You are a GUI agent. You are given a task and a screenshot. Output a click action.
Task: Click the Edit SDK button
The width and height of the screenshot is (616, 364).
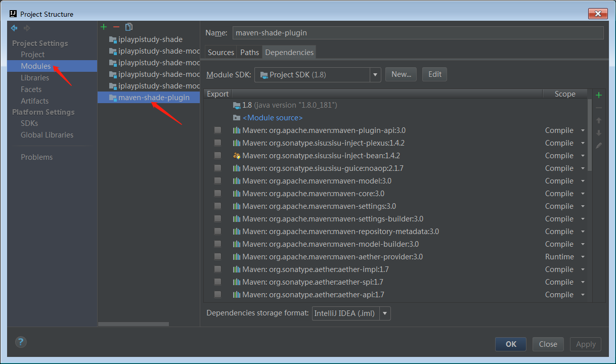coord(435,74)
